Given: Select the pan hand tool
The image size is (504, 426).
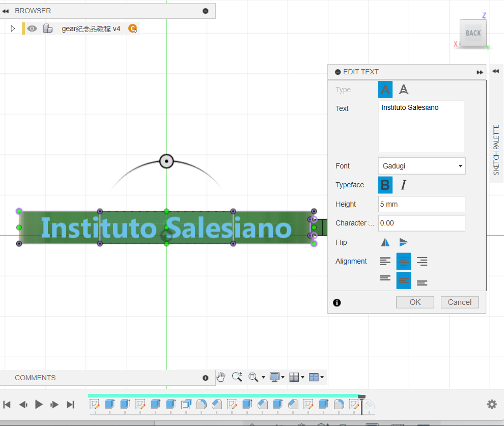Looking at the screenshot, I should [220, 377].
